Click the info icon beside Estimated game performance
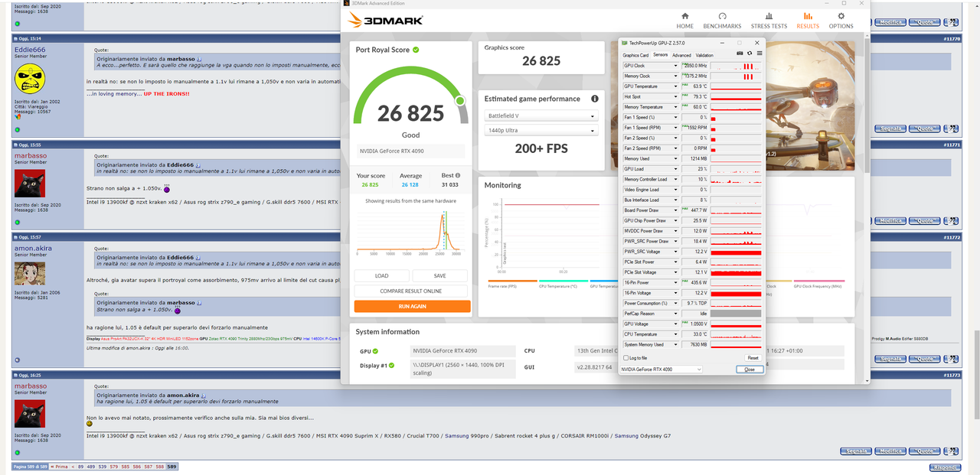The height and width of the screenshot is (475, 980). (595, 99)
